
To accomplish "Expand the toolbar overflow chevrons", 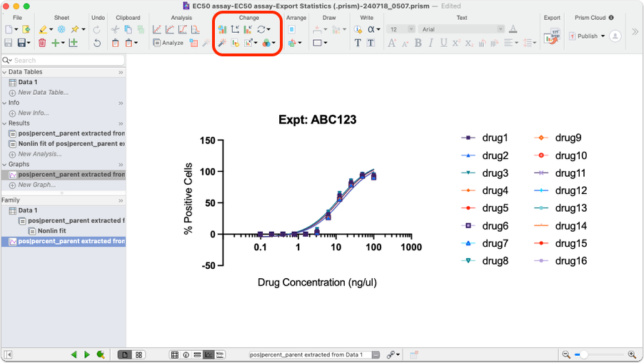I will point(635,32).
